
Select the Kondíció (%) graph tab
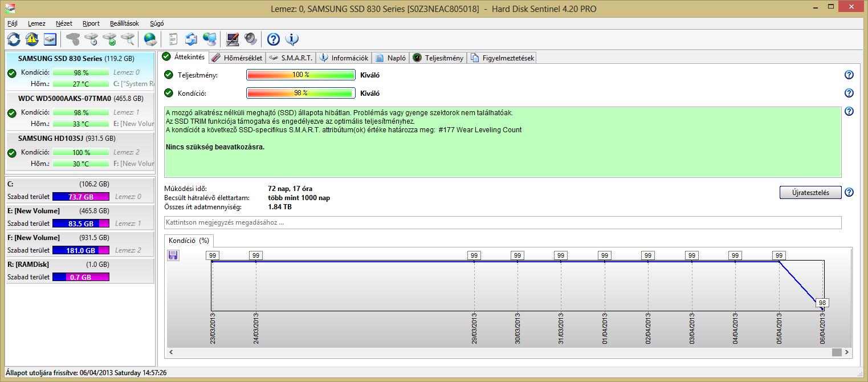coord(189,241)
